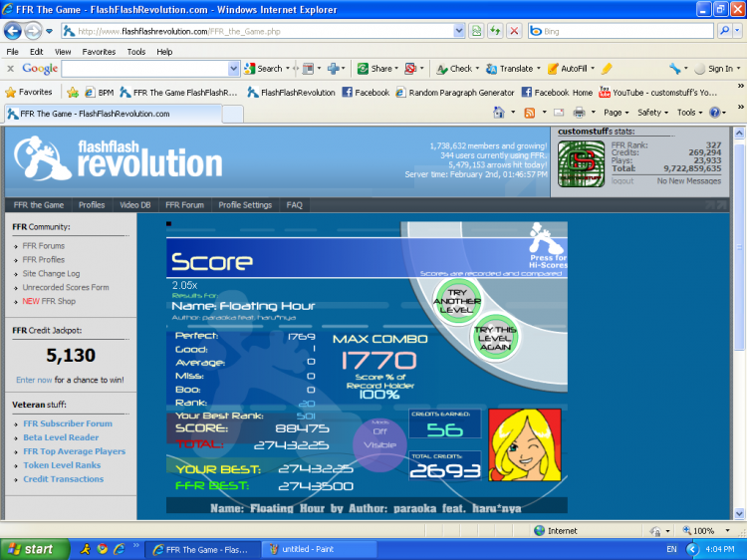Open the Favorites star button

pos(29,92)
